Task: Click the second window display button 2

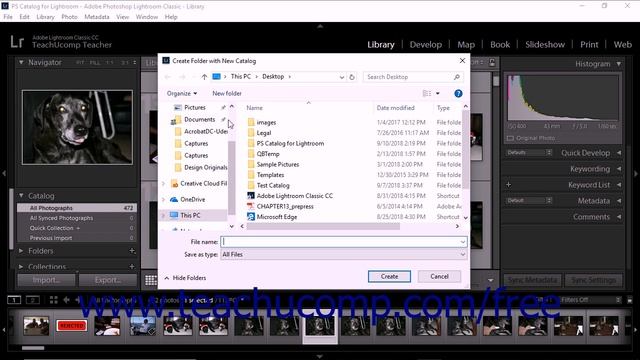Action: [x=33, y=300]
